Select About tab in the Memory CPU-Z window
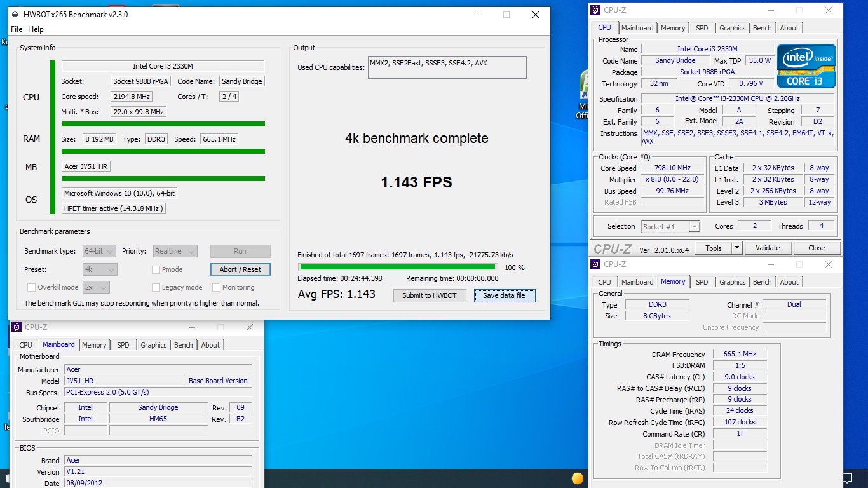The image size is (868, 488). tap(789, 282)
